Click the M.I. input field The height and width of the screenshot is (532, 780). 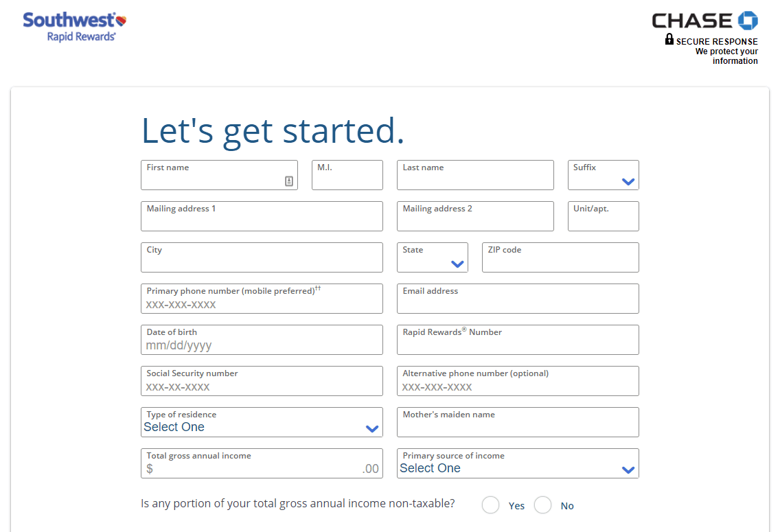point(347,175)
